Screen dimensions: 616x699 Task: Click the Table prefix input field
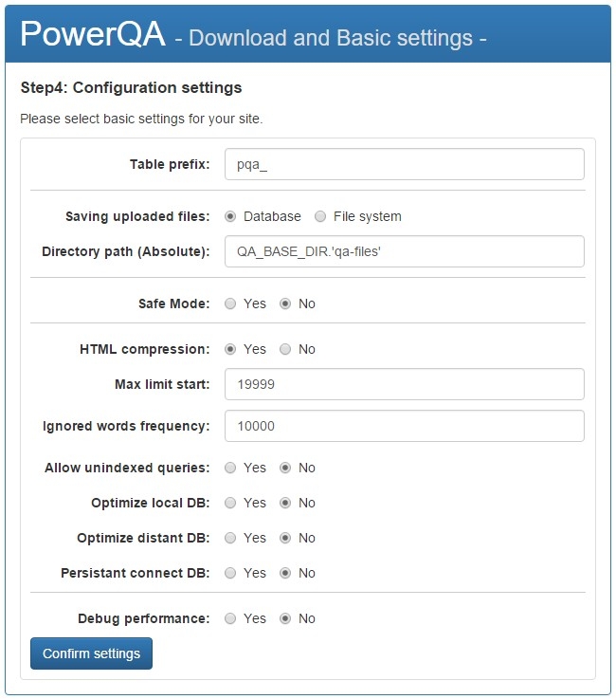pyautogui.click(x=404, y=164)
